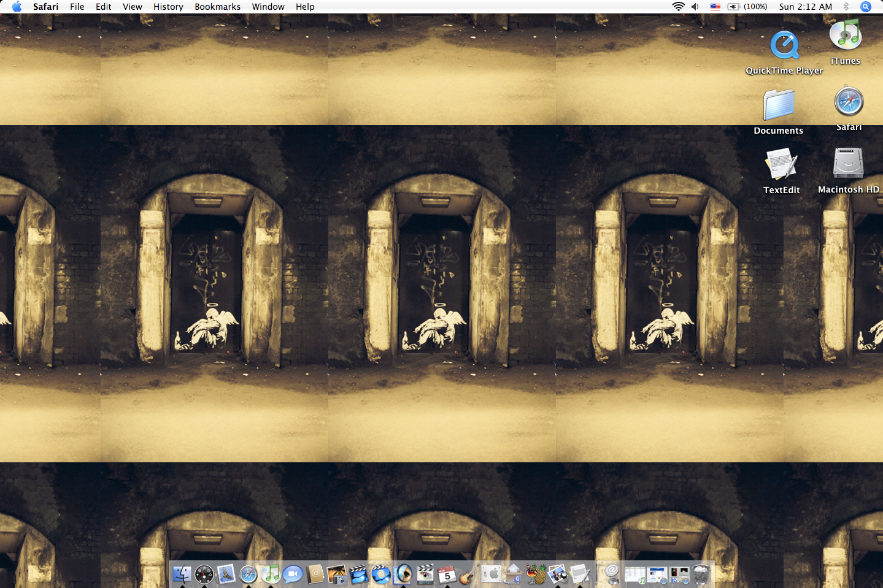Launch iDVD disc icon in dock

(381, 574)
